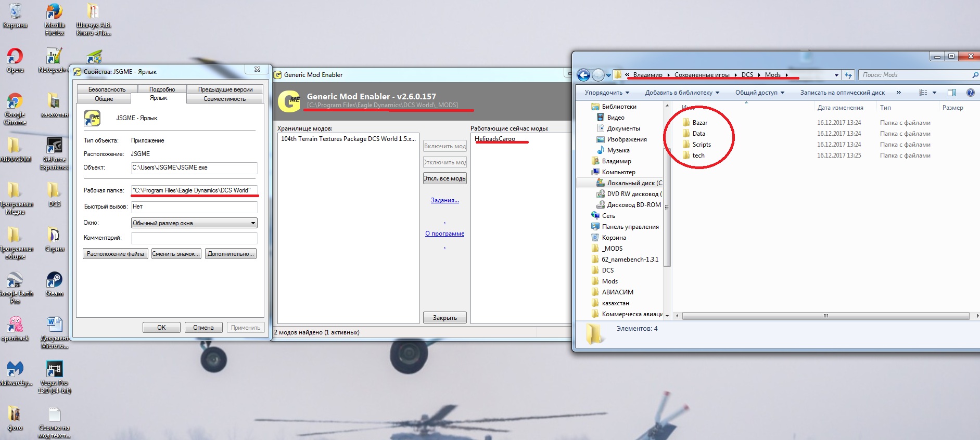Viewport: 980px width, 440px height.
Task: Open the DCS folder on the desktop
Action: click(x=54, y=195)
